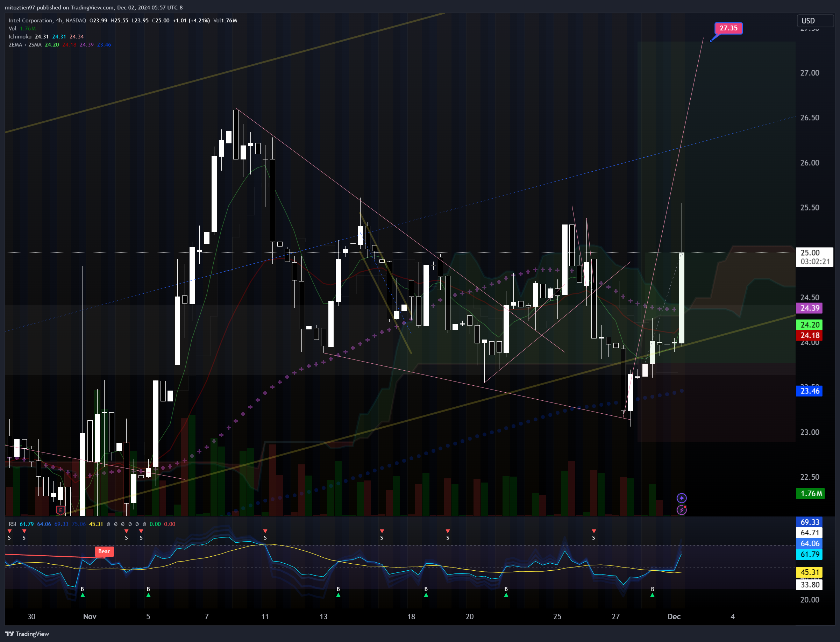
Task: Click the 24.50 price axis tick
Action: tap(810, 297)
